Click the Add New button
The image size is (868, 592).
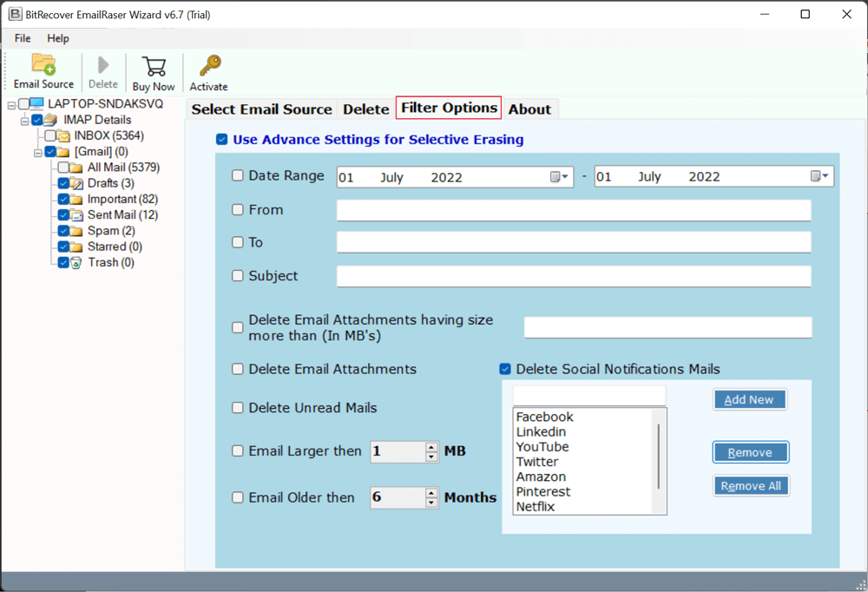[x=749, y=399]
